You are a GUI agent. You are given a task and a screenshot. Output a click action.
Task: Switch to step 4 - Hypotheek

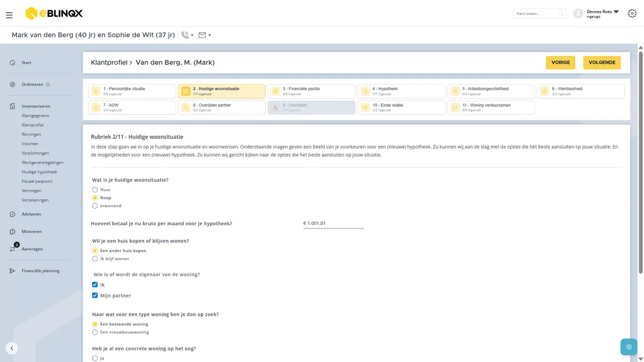coord(401,91)
